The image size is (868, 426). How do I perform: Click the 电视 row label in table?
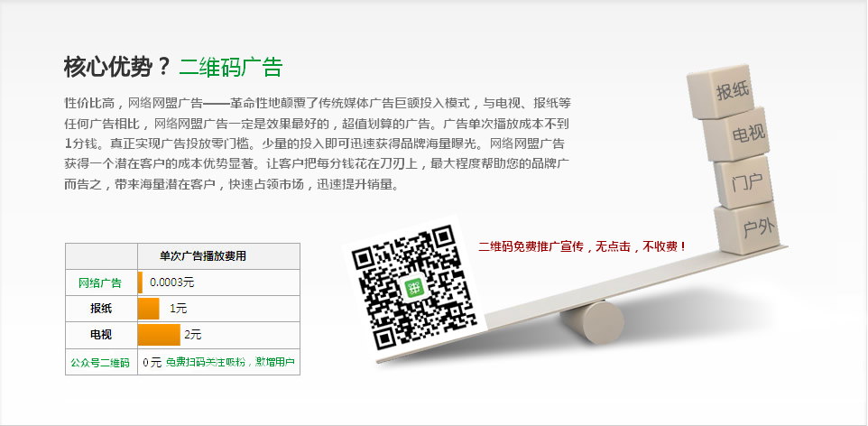coord(101,335)
